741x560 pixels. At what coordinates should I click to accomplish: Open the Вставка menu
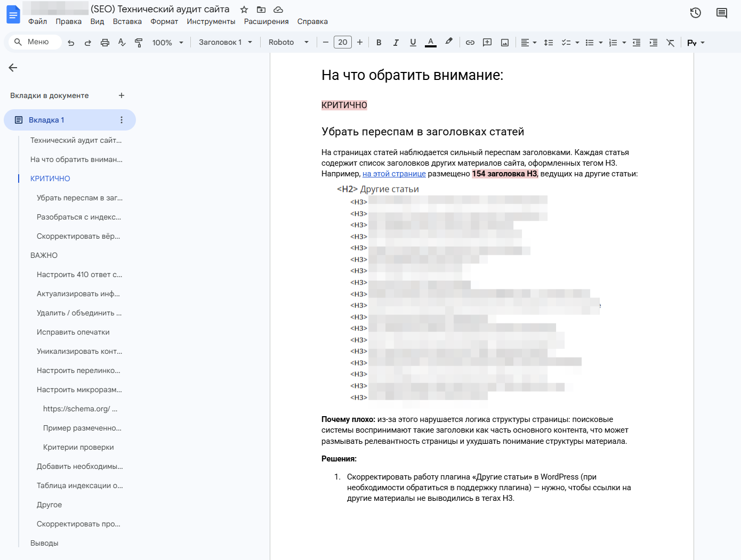[127, 22]
